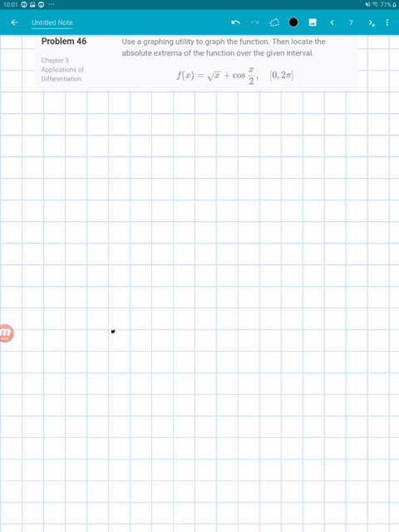The height and width of the screenshot is (532, 399).
Task: Tap the Problem 46 heading
Action: click(x=64, y=42)
